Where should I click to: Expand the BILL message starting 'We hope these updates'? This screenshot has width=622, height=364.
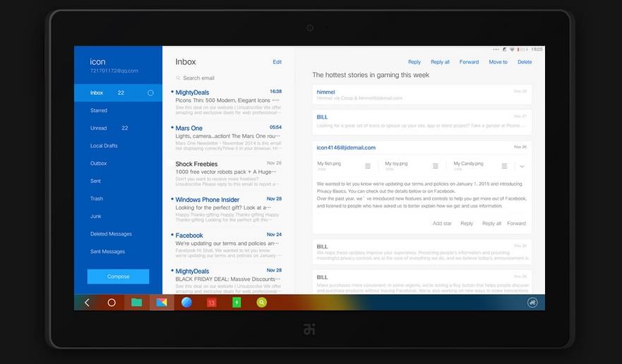point(422,252)
